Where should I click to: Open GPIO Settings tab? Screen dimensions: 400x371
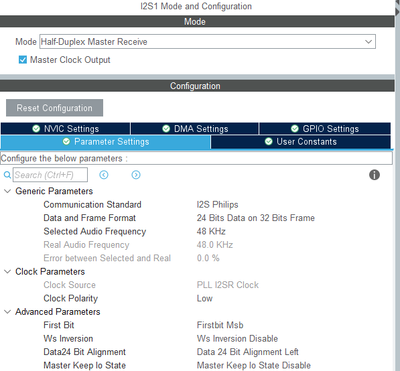(325, 129)
